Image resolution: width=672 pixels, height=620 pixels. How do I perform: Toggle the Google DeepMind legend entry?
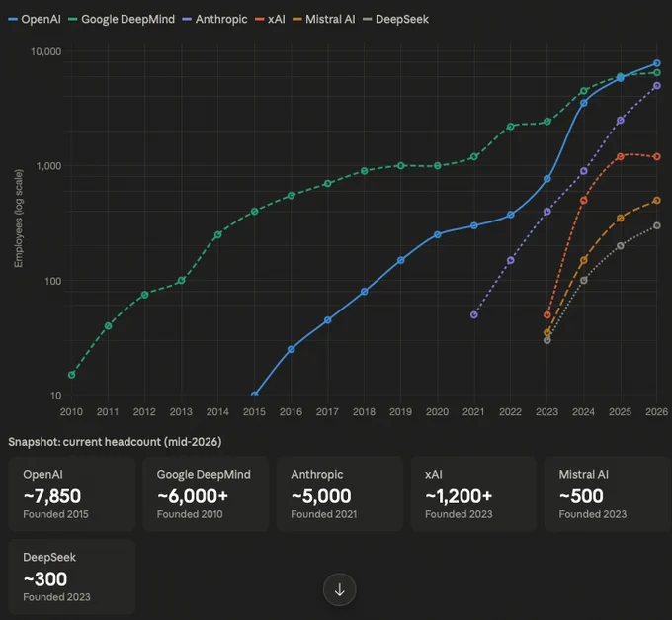pyautogui.click(x=122, y=20)
